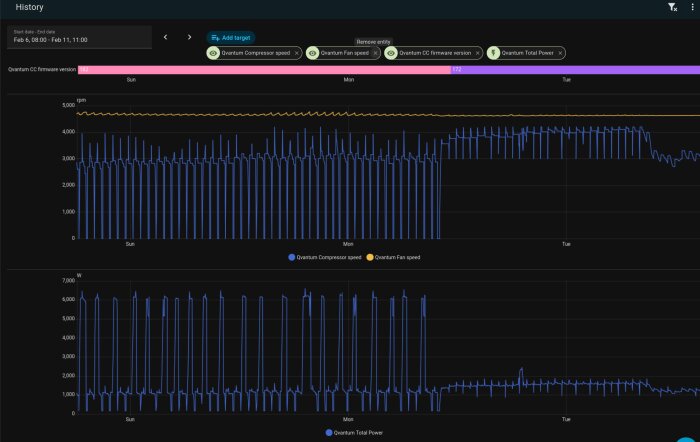Click the Quantum Compressor speed chip label
700x442 pixels.
[x=256, y=53]
